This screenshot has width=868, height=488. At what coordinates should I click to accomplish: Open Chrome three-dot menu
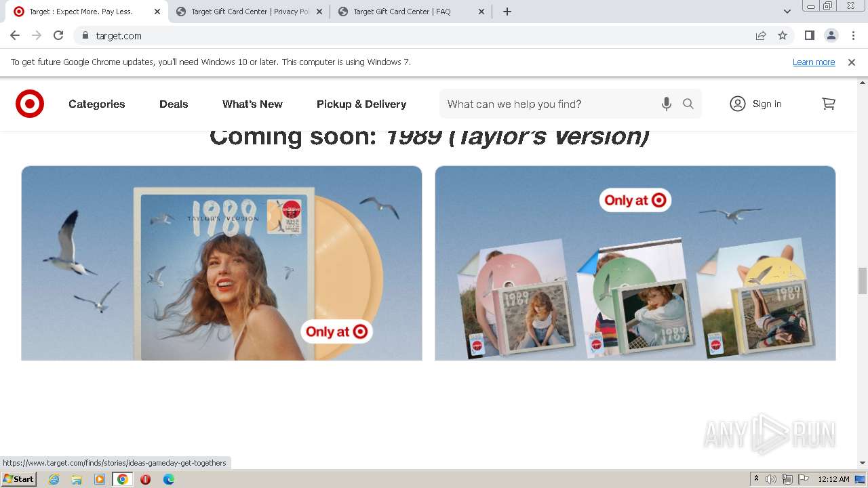(x=853, y=35)
